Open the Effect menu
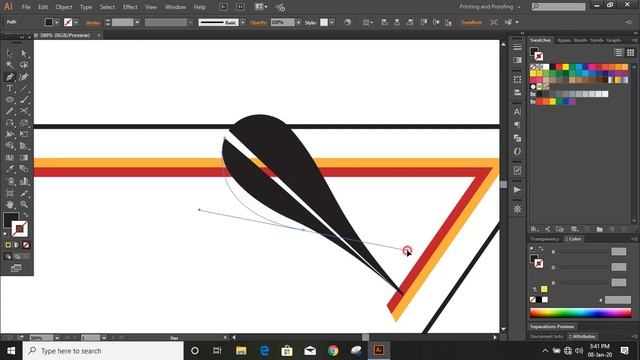Screen dimensions: 640x360 click(130, 7)
